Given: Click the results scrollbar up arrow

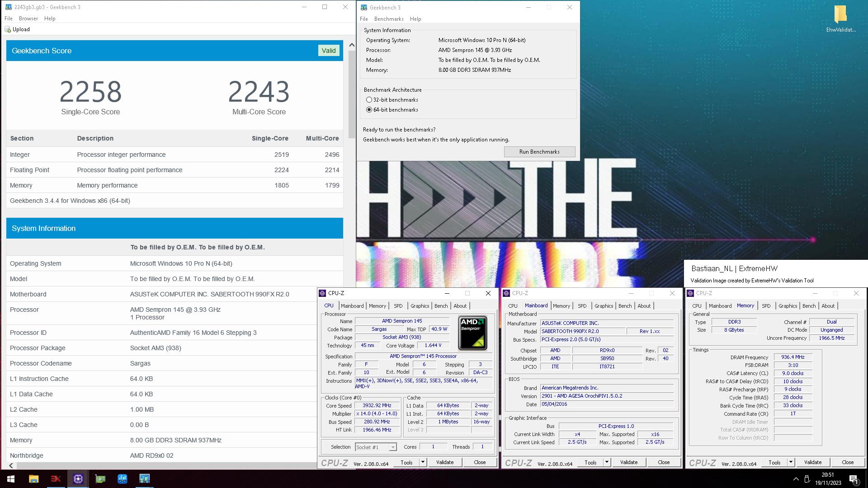Looking at the screenshot, I should tap(352, 45).
